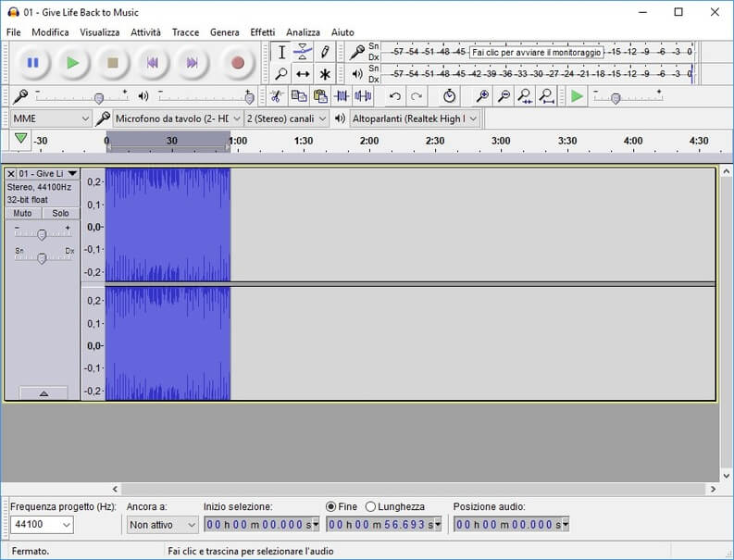Toggle the track Muto button
This screenshot has height=560, width=734.
pyautogui.click(x=23, y=213)
